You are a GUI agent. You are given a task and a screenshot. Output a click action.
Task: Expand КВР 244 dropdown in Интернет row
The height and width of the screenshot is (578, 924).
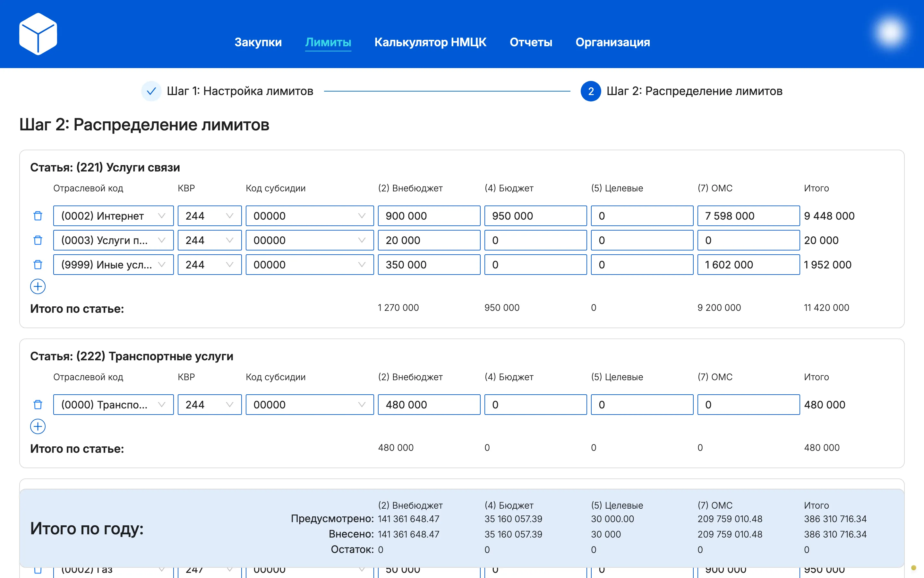[210, 215]
